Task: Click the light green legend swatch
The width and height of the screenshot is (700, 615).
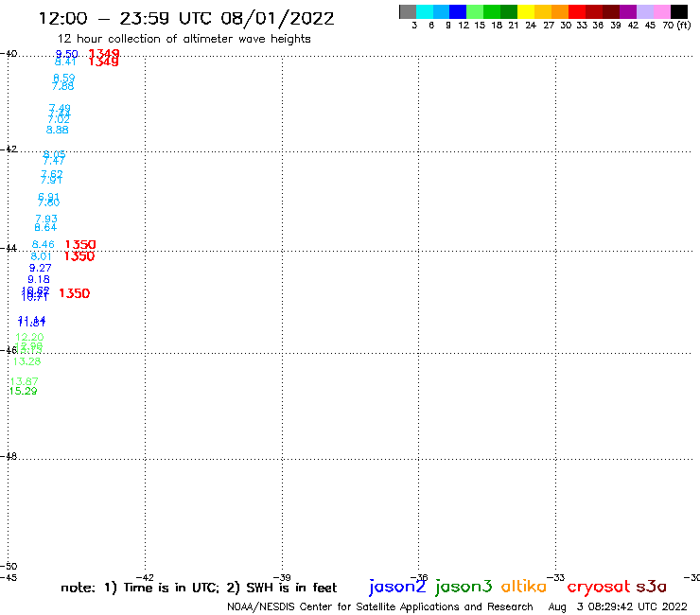Action: 475,11
